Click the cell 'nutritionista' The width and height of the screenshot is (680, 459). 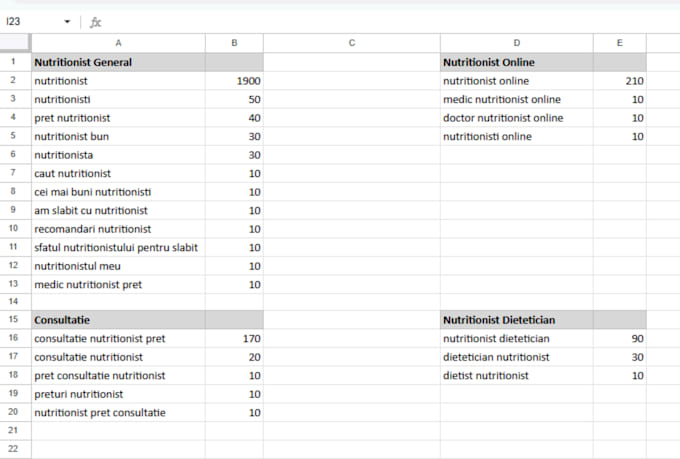(118, 155)
